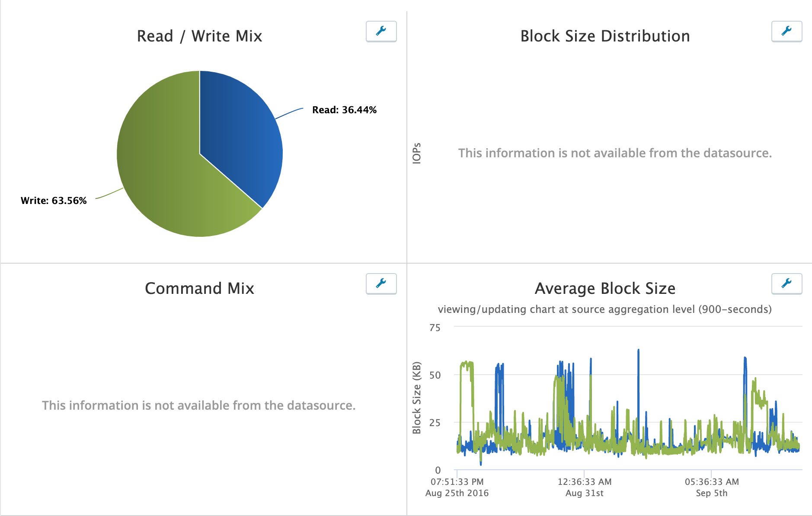This screenshot has width=812, height=516.
Task: Click the Block Size (KB) axis label
Action: pyautogui.click(x=417, y=398)
